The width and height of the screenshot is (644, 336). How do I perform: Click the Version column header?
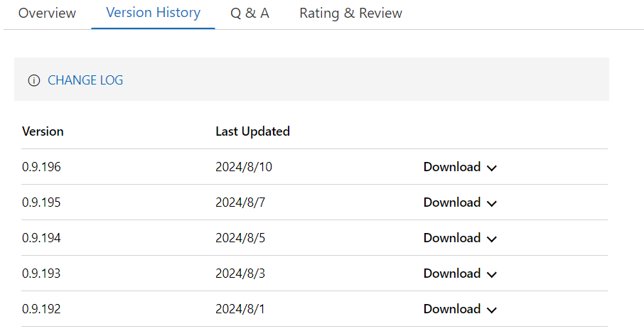click(43, 131)
